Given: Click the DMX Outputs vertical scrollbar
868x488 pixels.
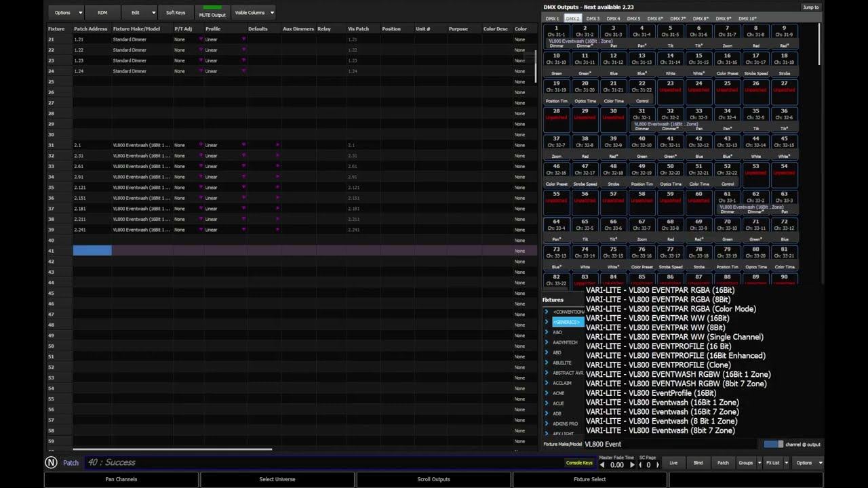Looking at the screenshot, I should (820, 44).
